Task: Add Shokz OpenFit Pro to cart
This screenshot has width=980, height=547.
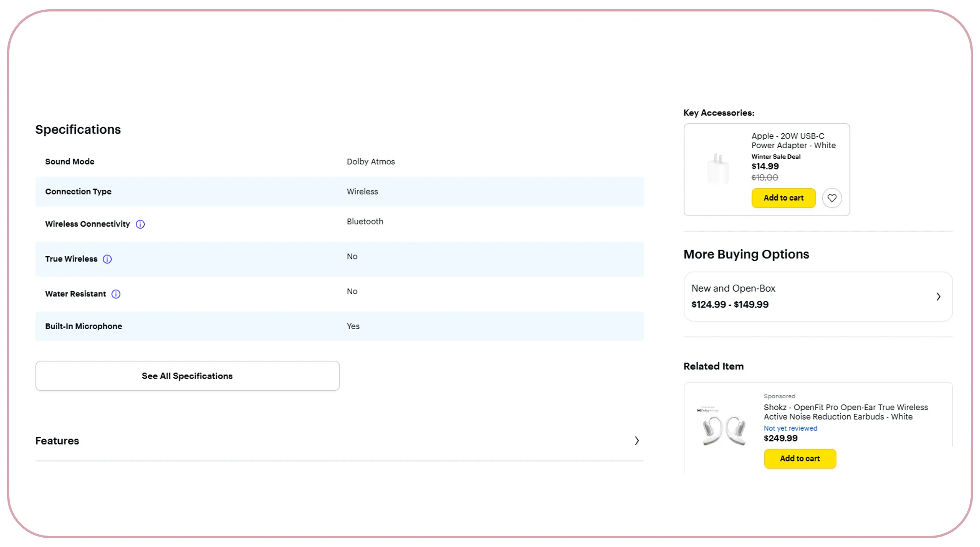Action: pos(800,458)
